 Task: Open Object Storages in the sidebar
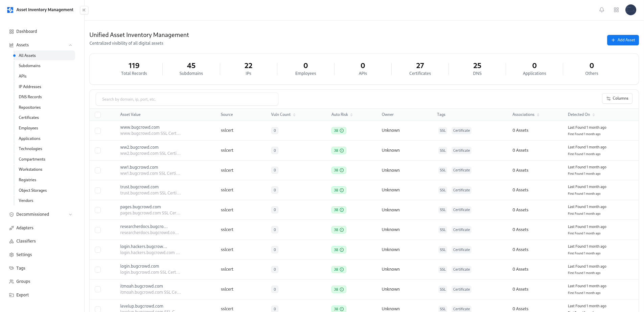point(33,190)
